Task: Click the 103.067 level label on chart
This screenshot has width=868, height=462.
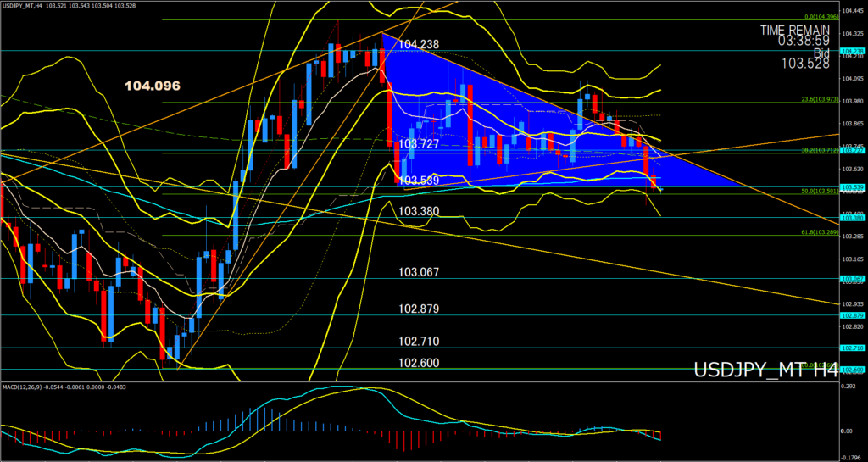Action: pos(419,272)
